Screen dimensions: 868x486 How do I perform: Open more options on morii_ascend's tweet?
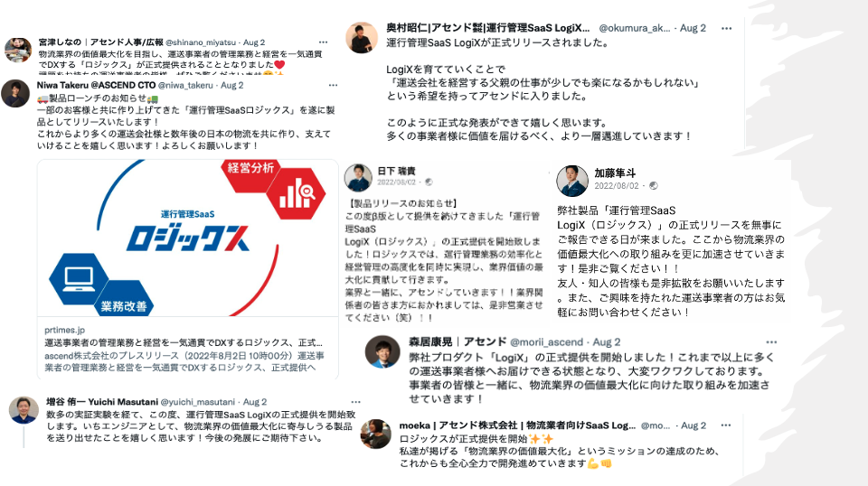(x=771, y=342)
